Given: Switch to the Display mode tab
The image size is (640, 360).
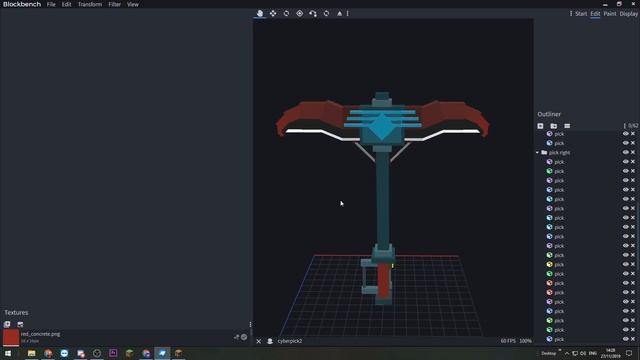Looking at the screenshot, I should click(x=629, y=14).
